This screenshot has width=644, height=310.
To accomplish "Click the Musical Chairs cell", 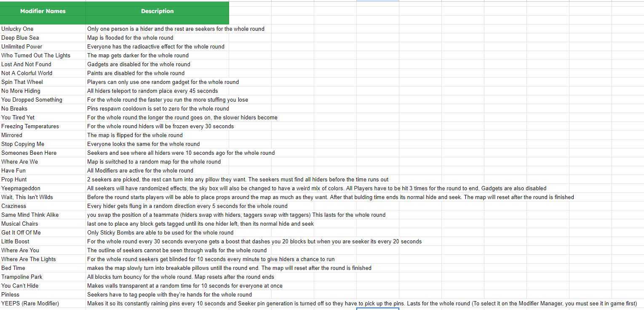I will point(43,224).
